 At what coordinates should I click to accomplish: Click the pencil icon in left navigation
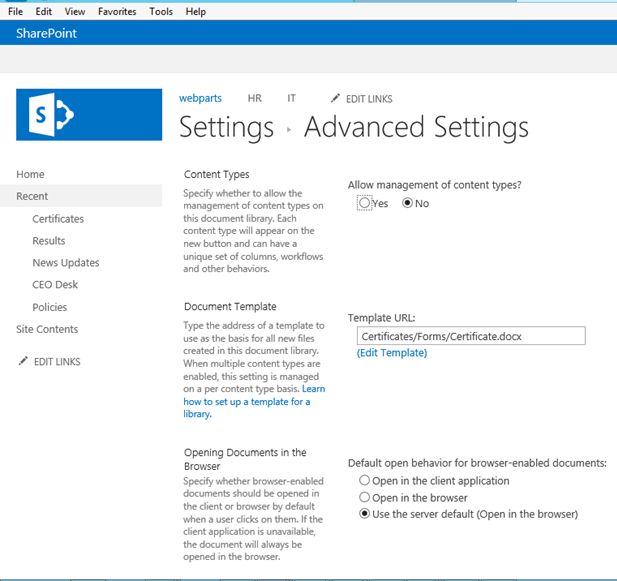(x=22, y=361)
